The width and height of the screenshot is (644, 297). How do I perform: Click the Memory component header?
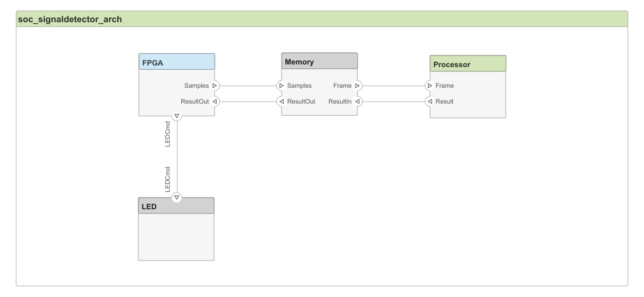tap(319, 61)
